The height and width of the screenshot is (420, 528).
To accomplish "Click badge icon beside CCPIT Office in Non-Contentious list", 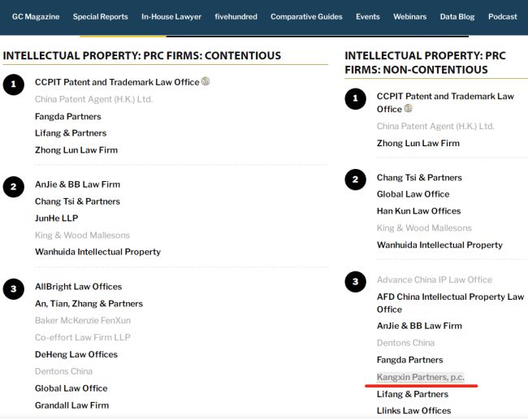I will (x=408, y=108).
